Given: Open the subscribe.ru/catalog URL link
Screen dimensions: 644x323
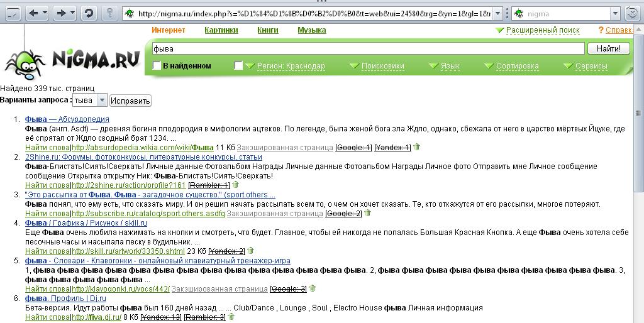Looking at the screenshot, I should (148, 214).
